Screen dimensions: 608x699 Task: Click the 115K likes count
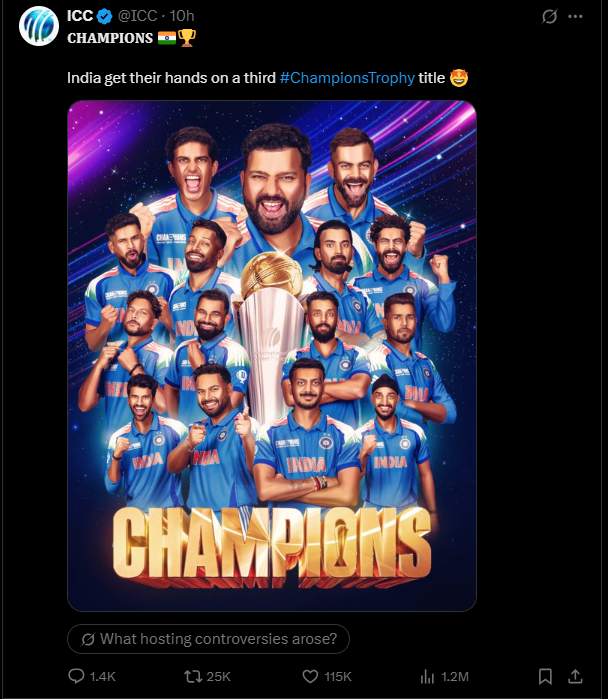click(x=338, y=677)
